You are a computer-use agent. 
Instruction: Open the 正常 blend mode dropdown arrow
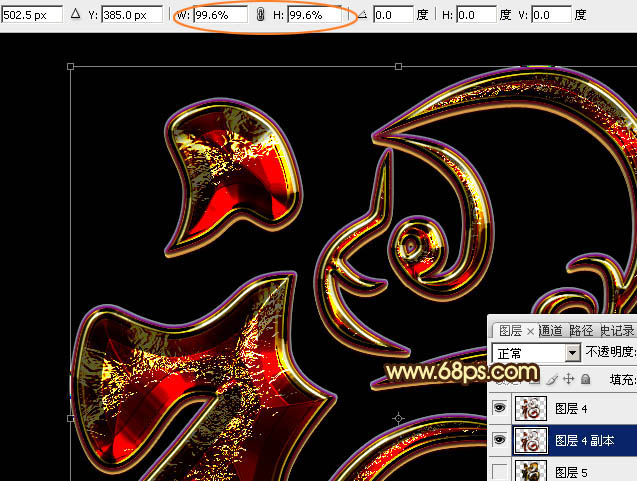coord(572,353)
